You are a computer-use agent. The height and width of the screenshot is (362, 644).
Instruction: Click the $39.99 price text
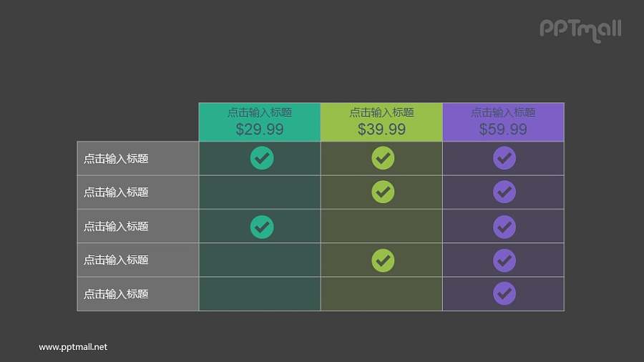point(381,129)
